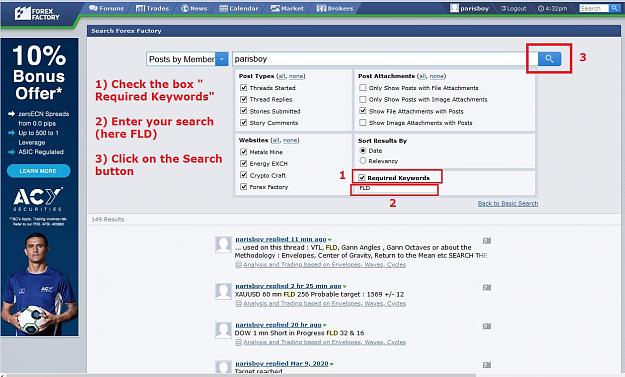Click the small header search icon
The height and width of the screenshot is (377, 625).
[614, 8]
